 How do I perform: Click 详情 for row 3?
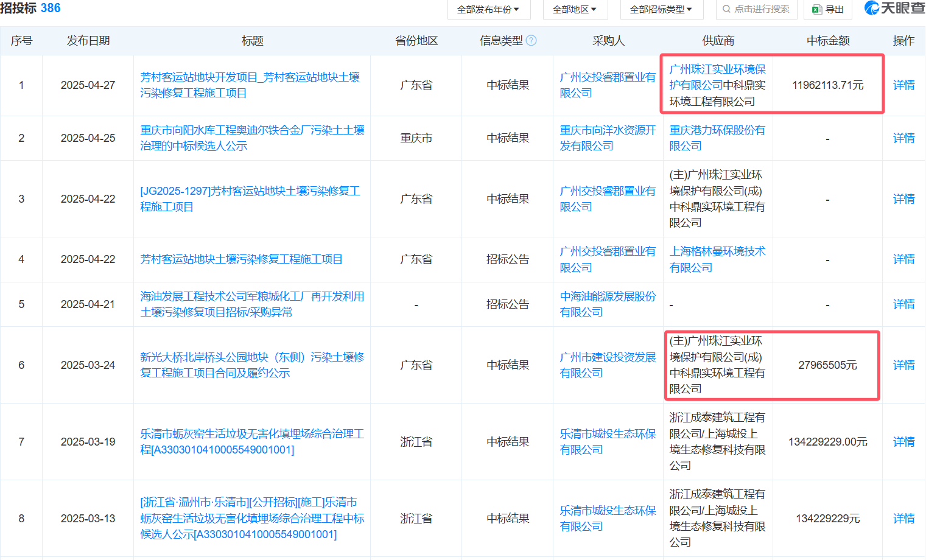pos(903,199)
